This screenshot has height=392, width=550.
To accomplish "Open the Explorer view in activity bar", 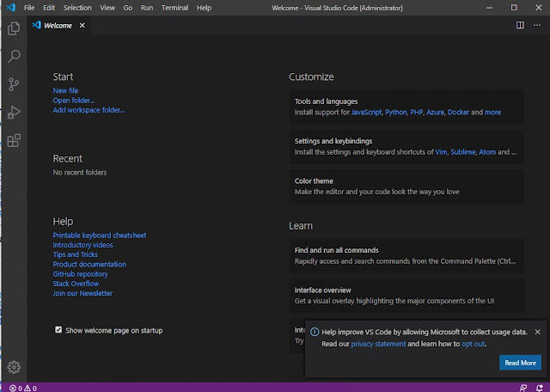I will click(x=14, y=28).
